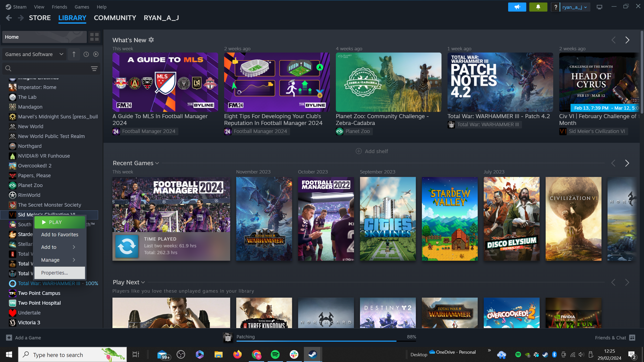
Task: Open Planet Zoo Zebra-Cadabra news thumbnail
Action: [x=388, y=82]
